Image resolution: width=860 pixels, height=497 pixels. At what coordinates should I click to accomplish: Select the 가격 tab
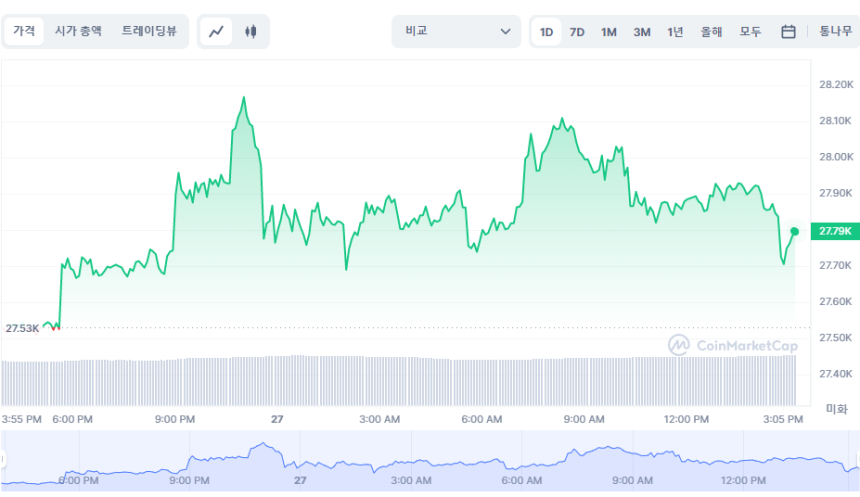(24, 31)
